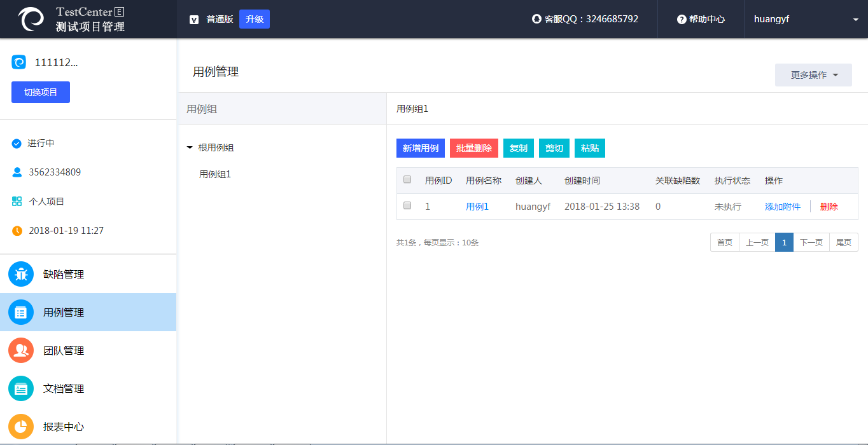The height and width of the screenshot is (445, 868).
Task: Click the bug icon for 缺陷管理
Action: pos(21,274)
